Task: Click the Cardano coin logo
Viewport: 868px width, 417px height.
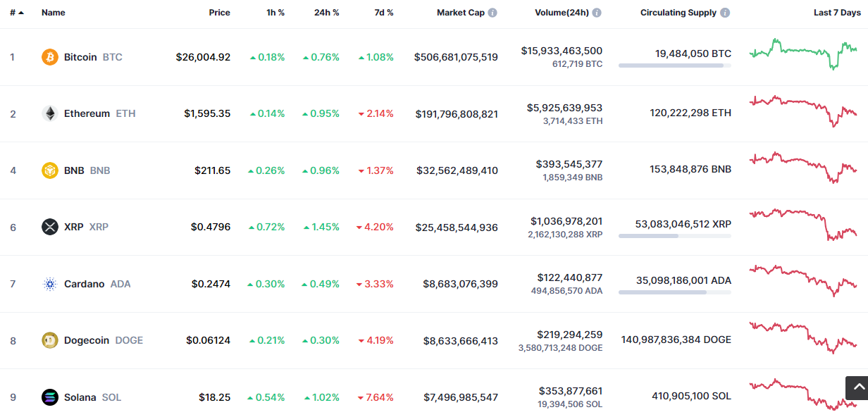Action: click(x=50, y=284)
